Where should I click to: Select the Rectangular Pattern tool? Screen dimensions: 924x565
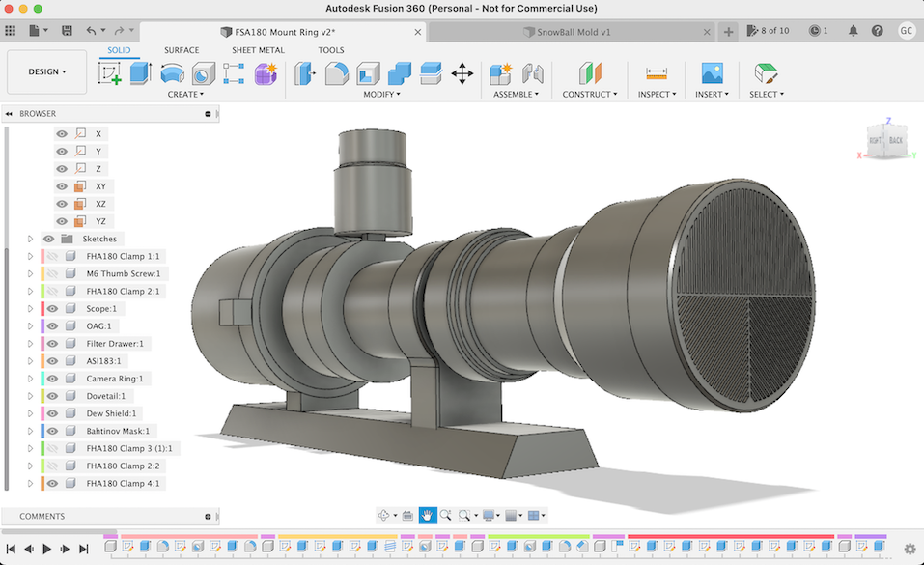(x=234, y=73)
